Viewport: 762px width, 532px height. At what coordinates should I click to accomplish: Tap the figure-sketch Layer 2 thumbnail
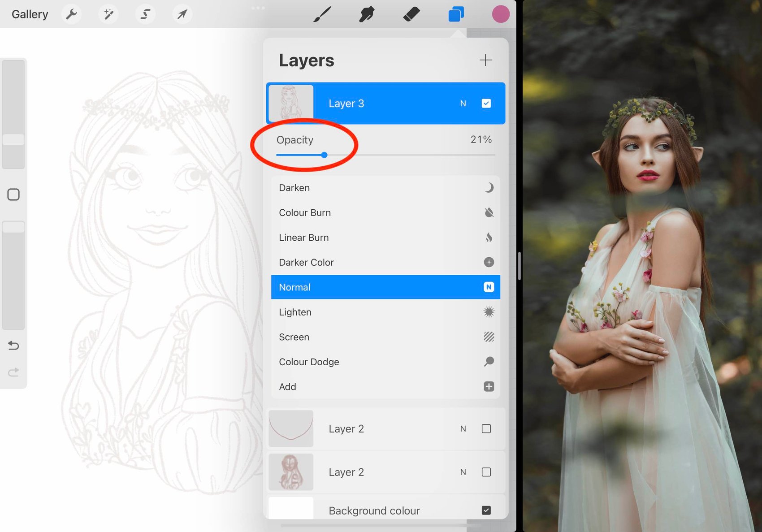pos(291,472)
